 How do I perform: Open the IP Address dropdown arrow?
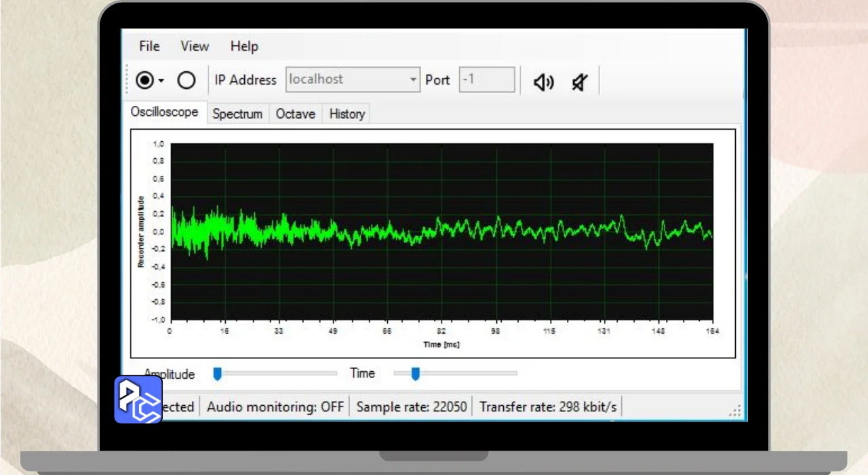point(413,80)
